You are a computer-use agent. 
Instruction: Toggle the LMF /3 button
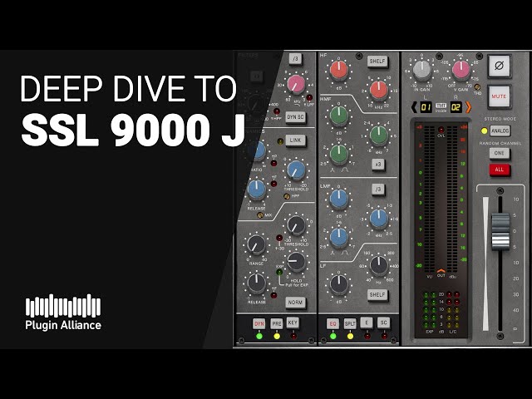tap(378, 189)
